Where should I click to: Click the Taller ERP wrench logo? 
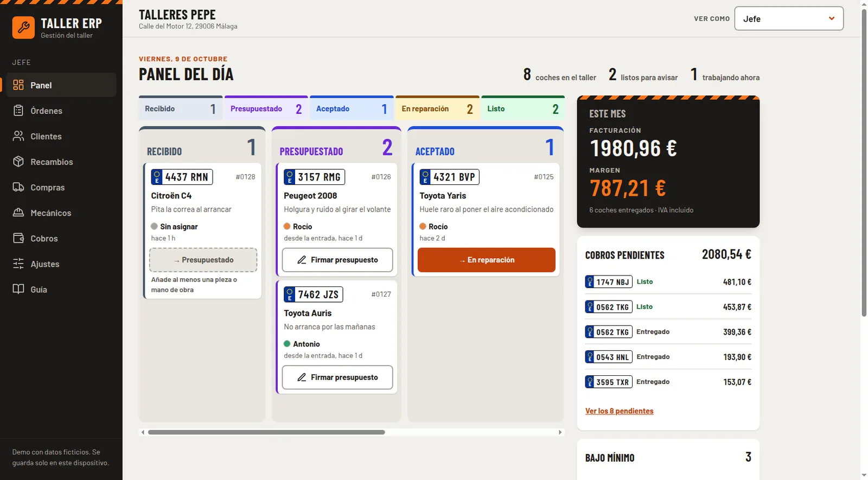click(x=23, y=28)
